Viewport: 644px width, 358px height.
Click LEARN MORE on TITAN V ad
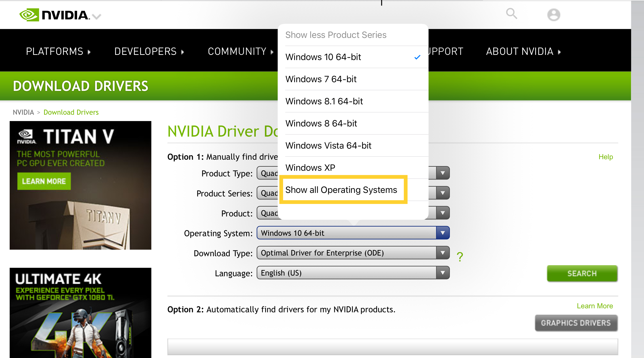[x=44, y=181]
